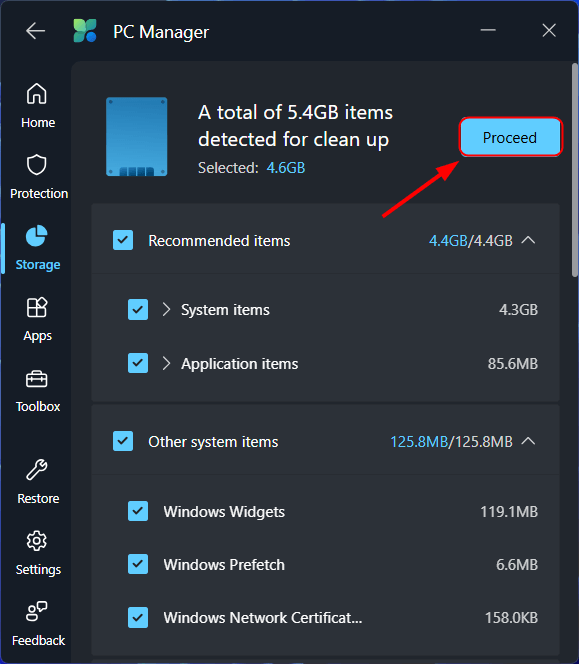Click the blue drive illustration
The width and height of the screenshot is (579, 664).
coord(136,137)
